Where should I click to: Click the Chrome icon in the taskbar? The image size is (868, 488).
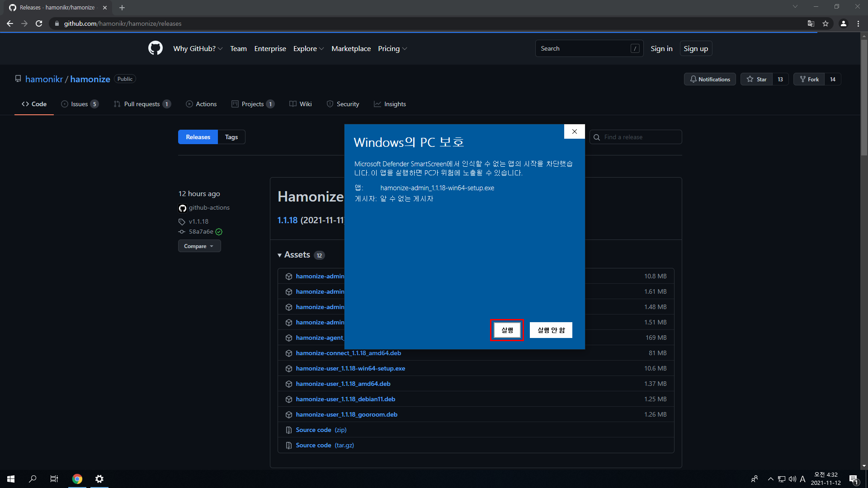pos(77,479)
